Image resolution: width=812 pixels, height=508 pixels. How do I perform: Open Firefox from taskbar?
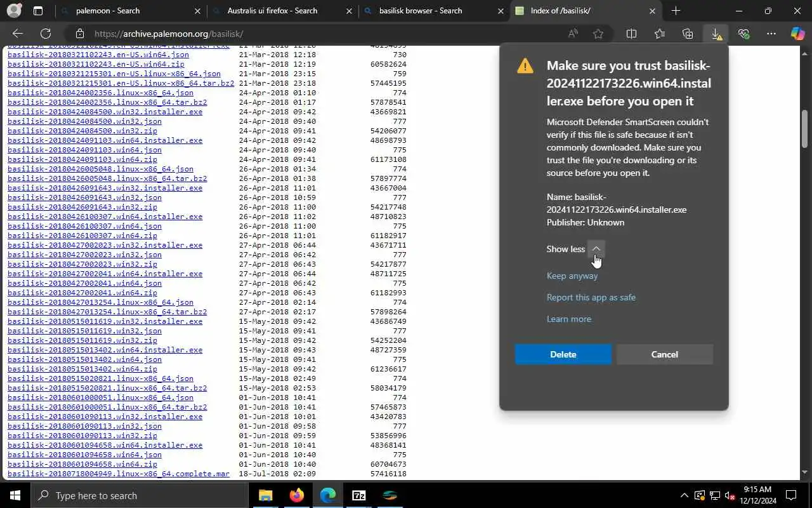coord(296,495)
